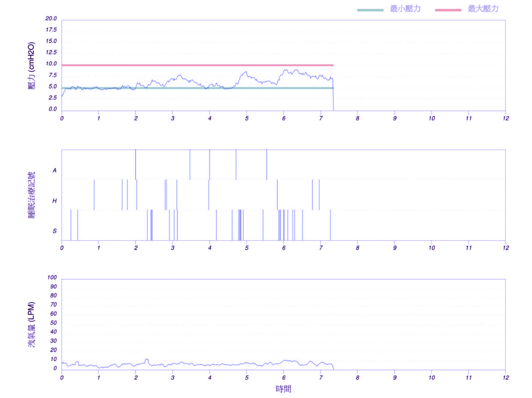Click the first H event marker before hour 1
The width and height of the screenshot is (532, 398).
point(94,195)
